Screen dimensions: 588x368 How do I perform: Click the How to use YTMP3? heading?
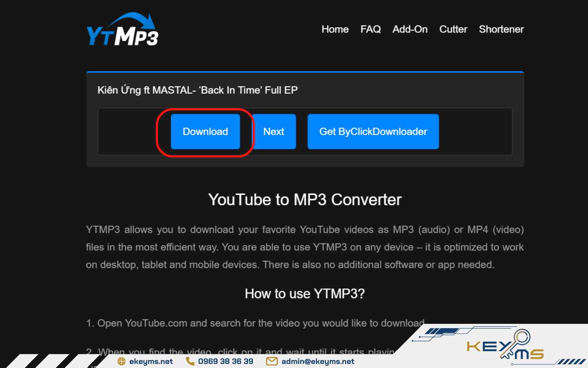click(x=305, y=294)
